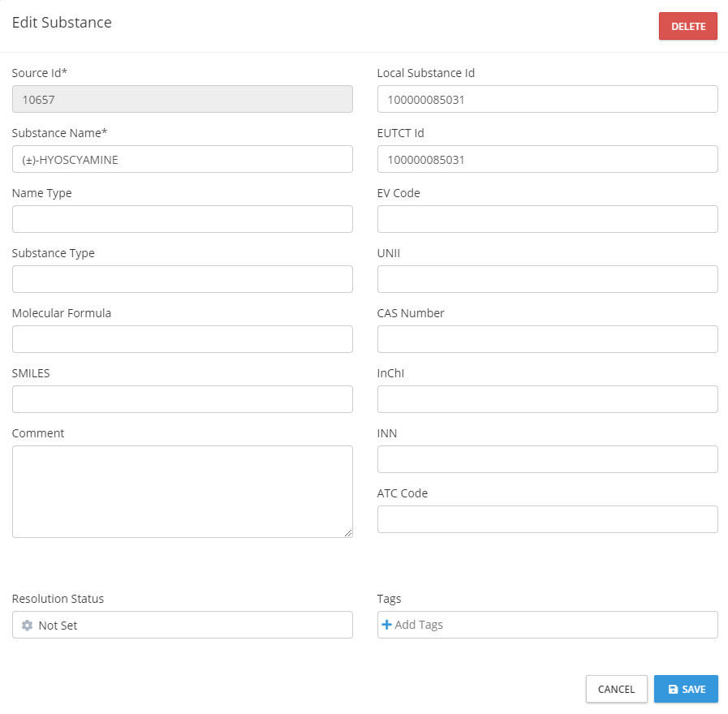728x714 pixels.
Task: Click the plus icon beside Add Tags
Action: click(x=386, y=625)
